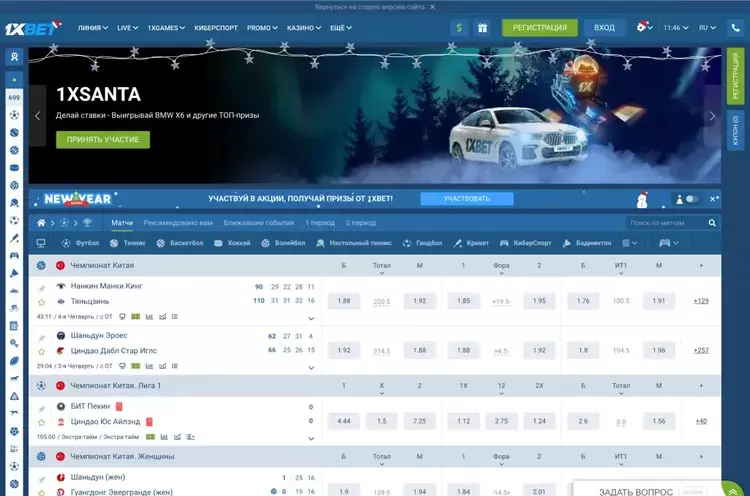Open the КАЗИНО menu

[304, 28]
